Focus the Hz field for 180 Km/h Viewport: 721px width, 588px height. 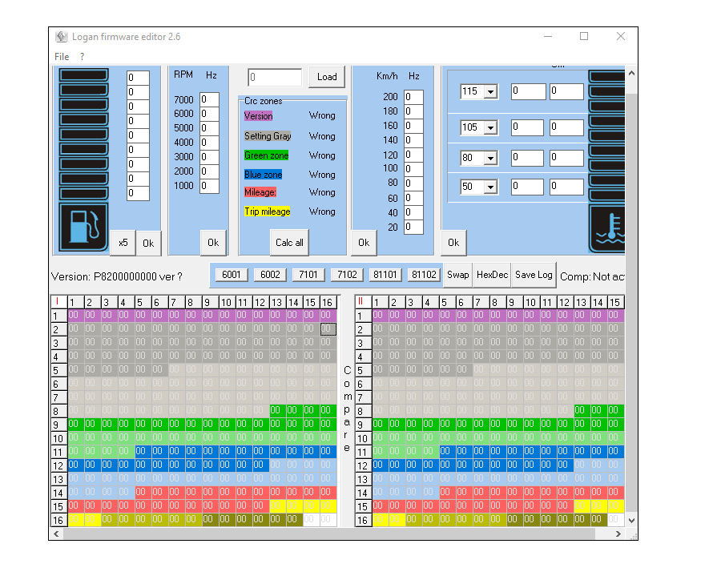click(413, 111)
